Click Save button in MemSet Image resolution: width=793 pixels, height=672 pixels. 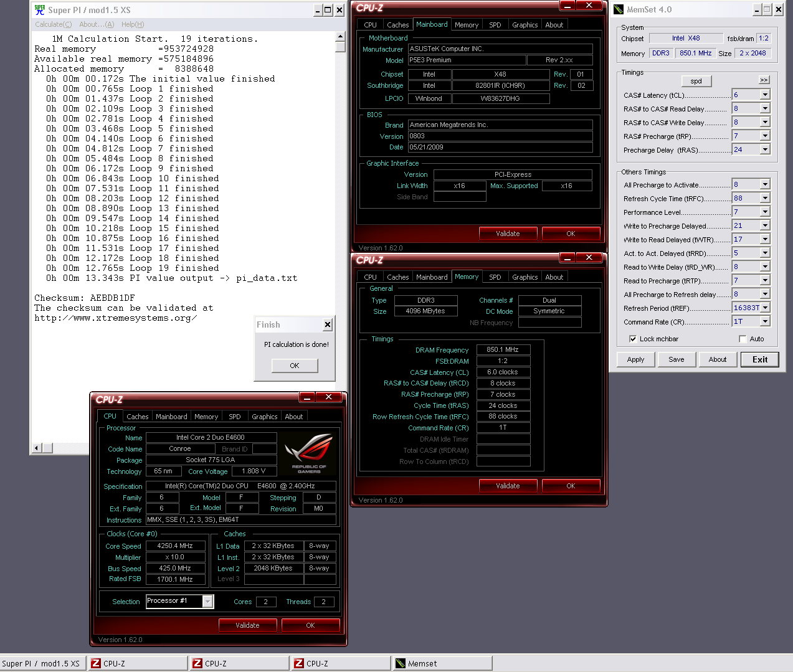676,359
